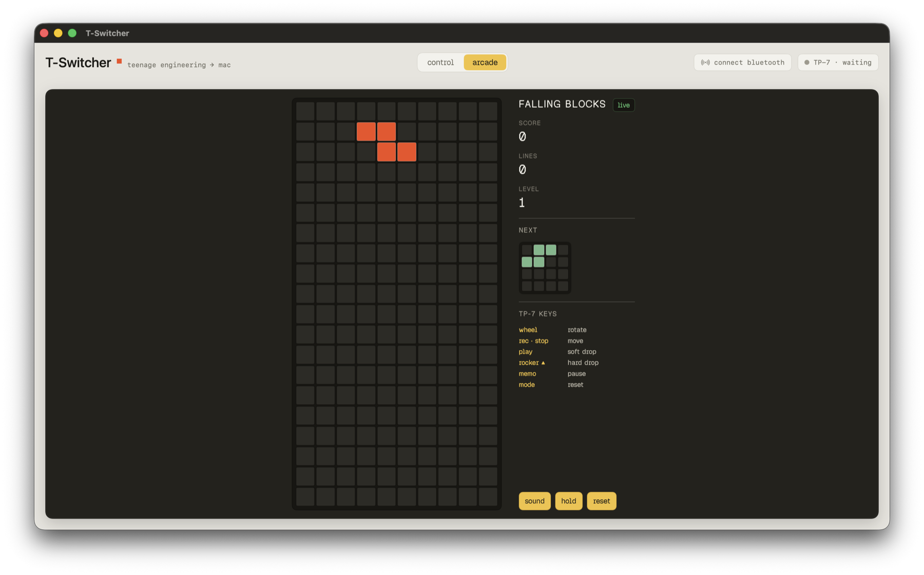Click the "move" action text

click(x=575, y=341)
